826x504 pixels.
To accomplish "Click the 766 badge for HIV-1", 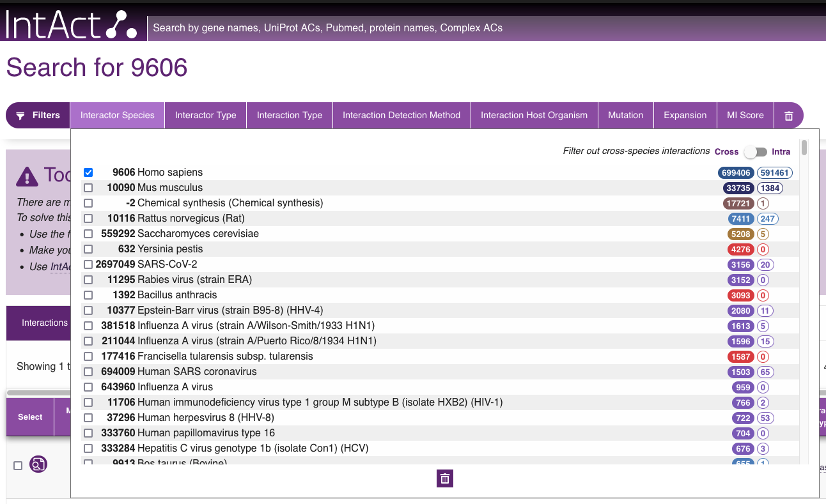I will [x=743, y=402].
